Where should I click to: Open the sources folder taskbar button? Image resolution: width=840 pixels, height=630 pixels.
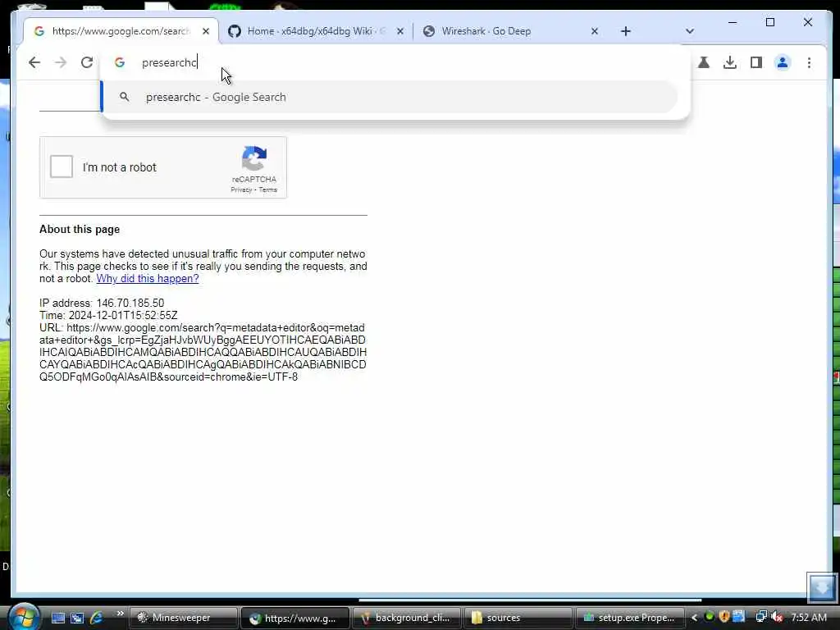[x=518, y=618]
